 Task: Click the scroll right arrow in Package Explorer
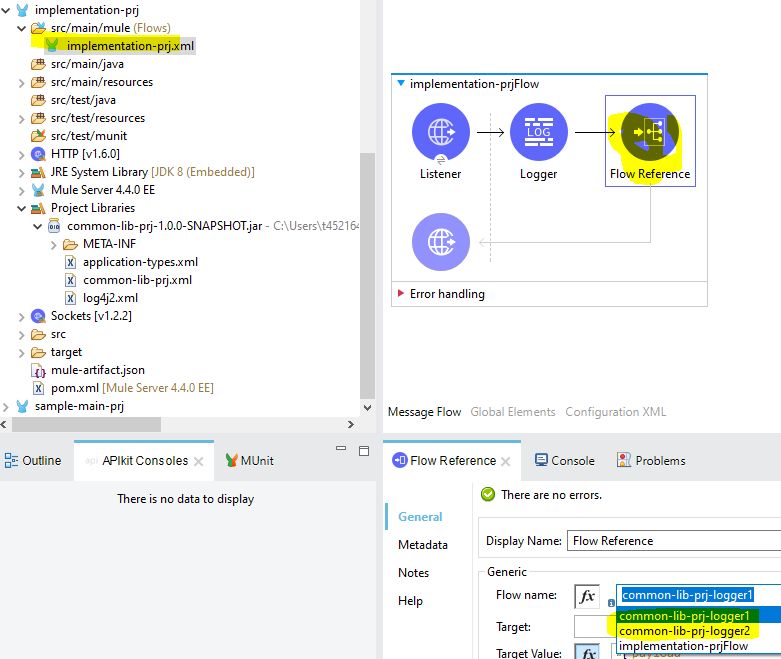[x=351, y=424]
